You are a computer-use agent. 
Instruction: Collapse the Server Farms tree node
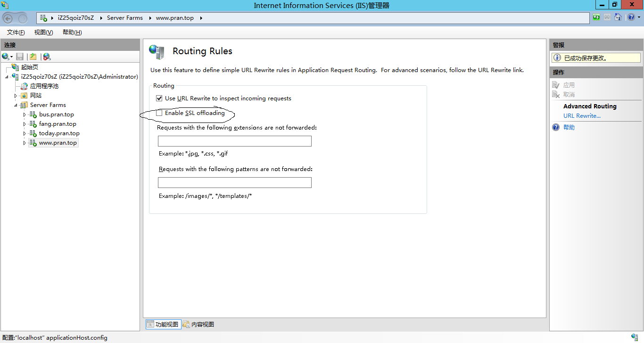[x=16, y=105]
